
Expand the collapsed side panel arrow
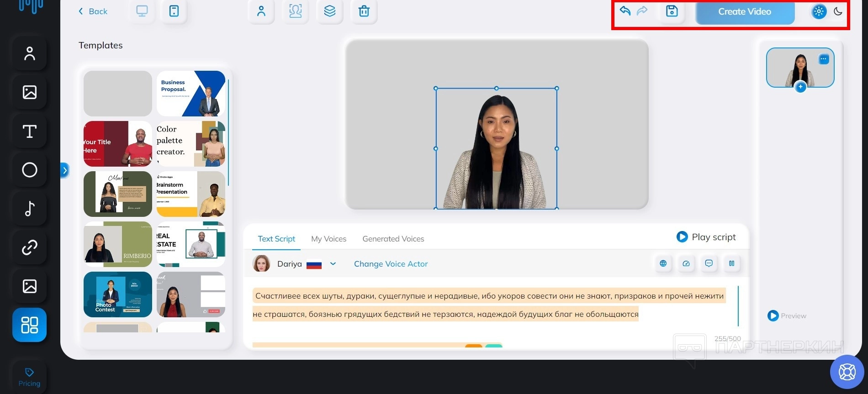[x=65, y=171]
